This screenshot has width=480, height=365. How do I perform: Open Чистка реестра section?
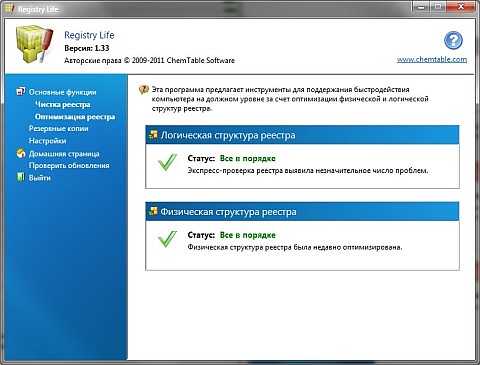(63, 104)
